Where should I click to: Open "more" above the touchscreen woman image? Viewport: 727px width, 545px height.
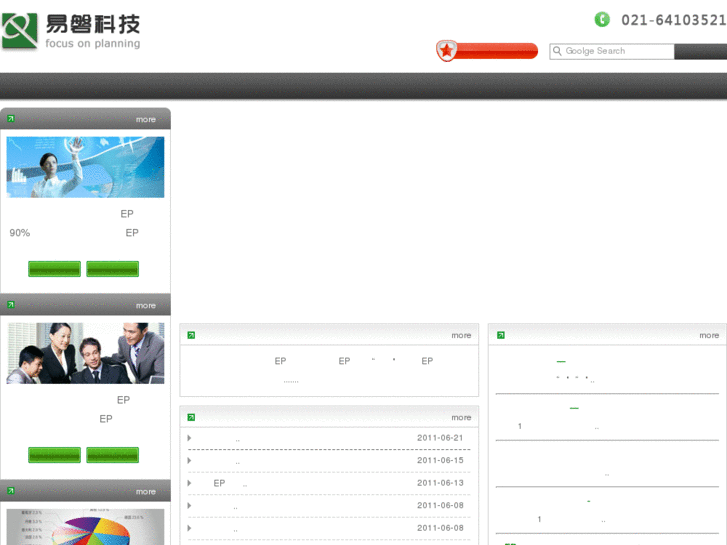[x=146, y=119]
